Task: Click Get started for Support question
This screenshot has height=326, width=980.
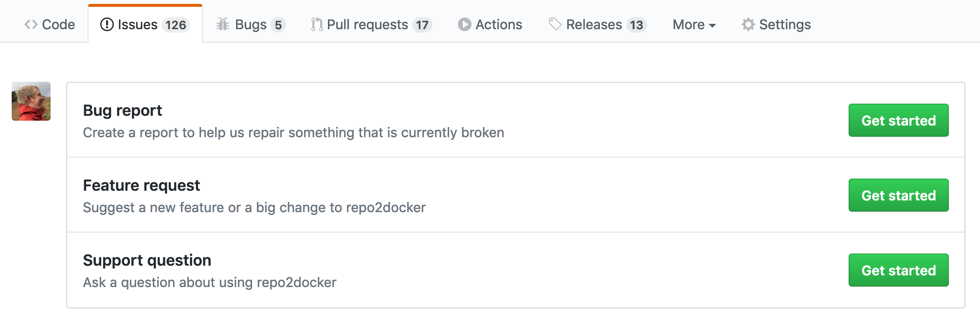Action: (x=898, y=270)
